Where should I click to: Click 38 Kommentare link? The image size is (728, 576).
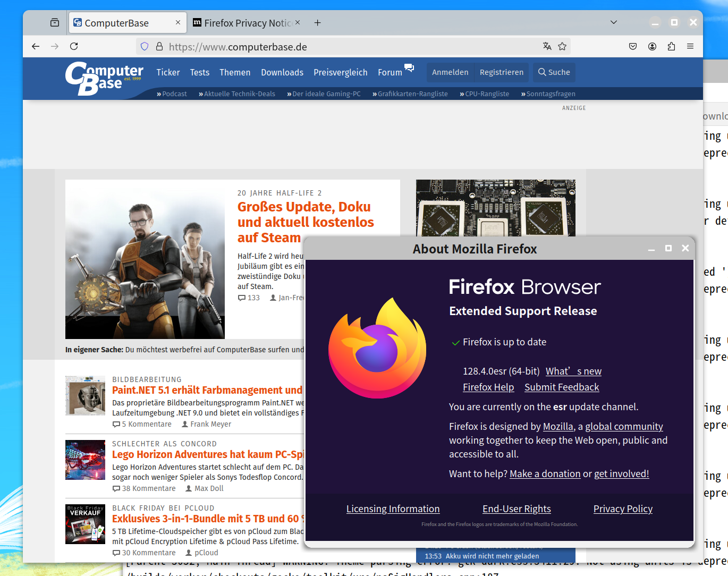[144, 488]
